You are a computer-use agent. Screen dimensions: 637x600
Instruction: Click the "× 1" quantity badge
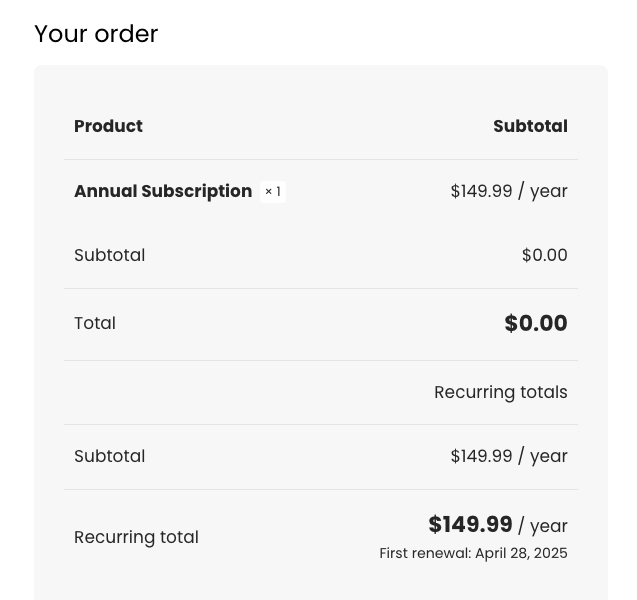273,192
